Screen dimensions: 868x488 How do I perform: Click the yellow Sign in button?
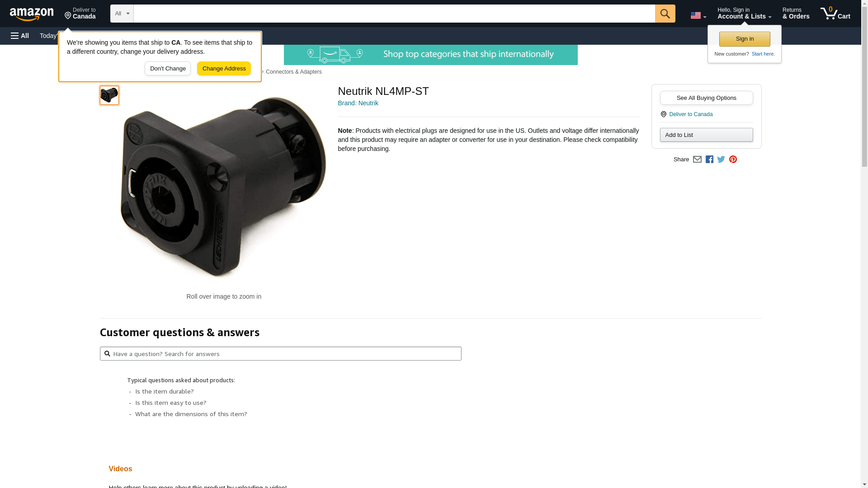click(745, 39)
